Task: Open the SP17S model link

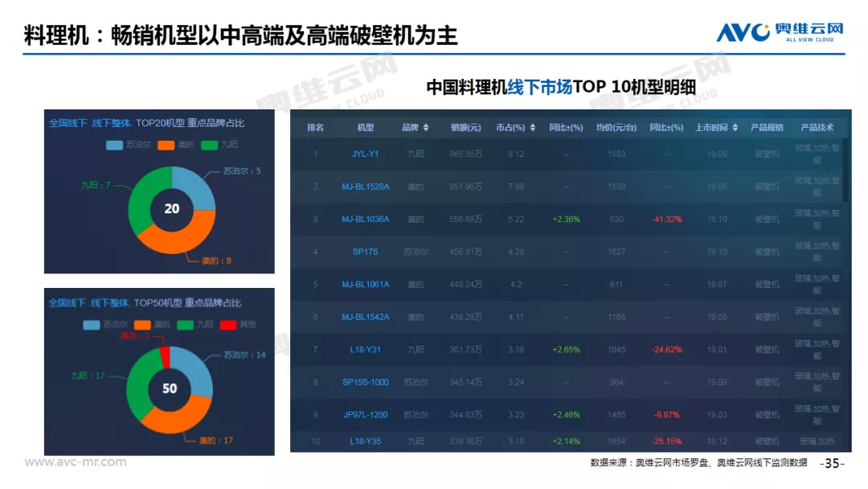Action: click(x=366, y=252)
